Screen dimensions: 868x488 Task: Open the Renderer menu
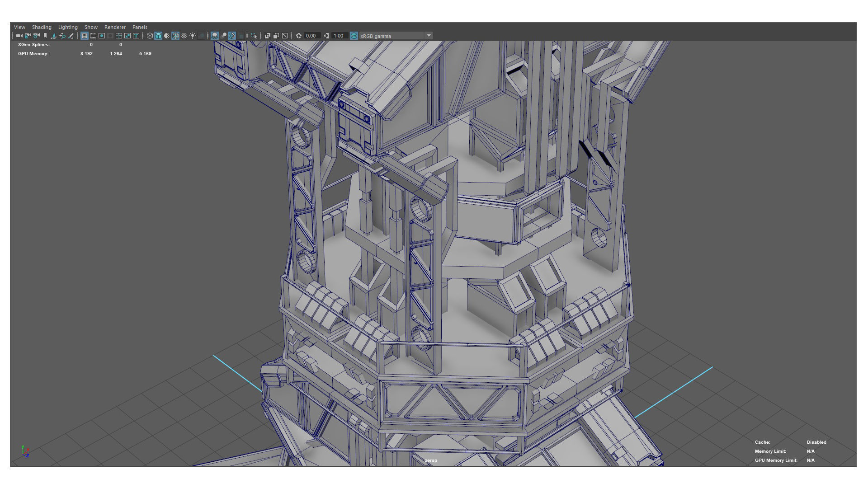click(x=115, y=27)
